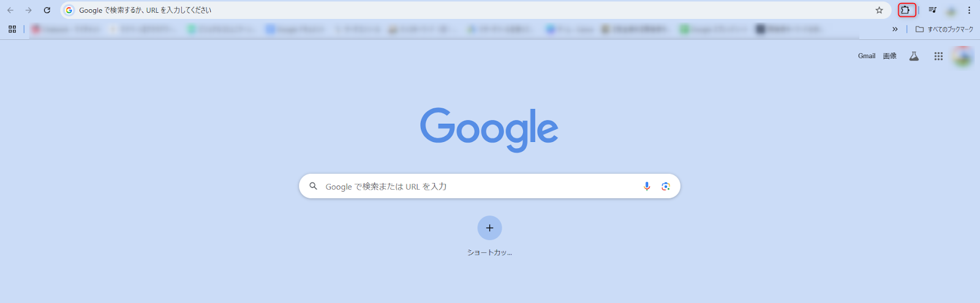Click the Google site icon in the address bar
This screenshot has height=303, width=980.
[69, 10]
